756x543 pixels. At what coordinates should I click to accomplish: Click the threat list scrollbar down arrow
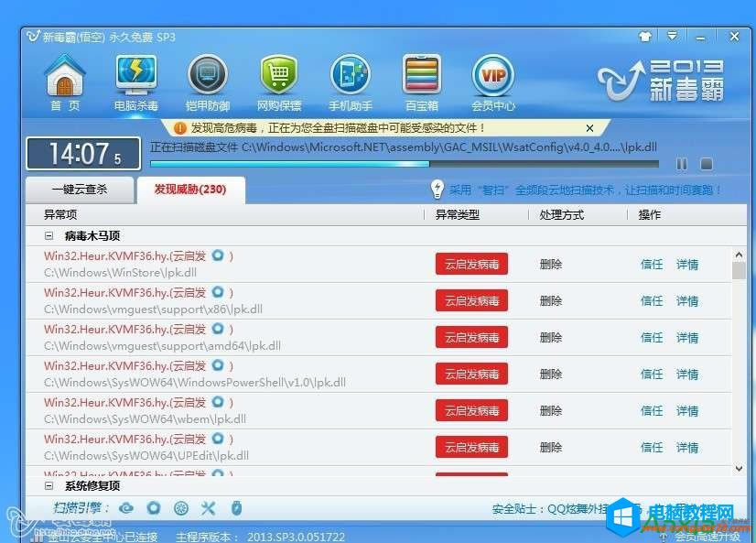(739, 468)
